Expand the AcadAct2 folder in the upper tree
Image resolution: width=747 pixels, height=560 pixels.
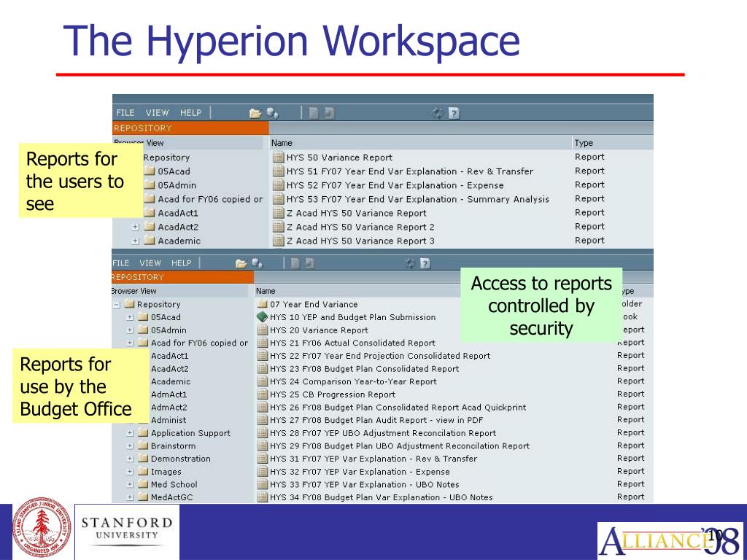pyautogui.click(x=135, y=227)
